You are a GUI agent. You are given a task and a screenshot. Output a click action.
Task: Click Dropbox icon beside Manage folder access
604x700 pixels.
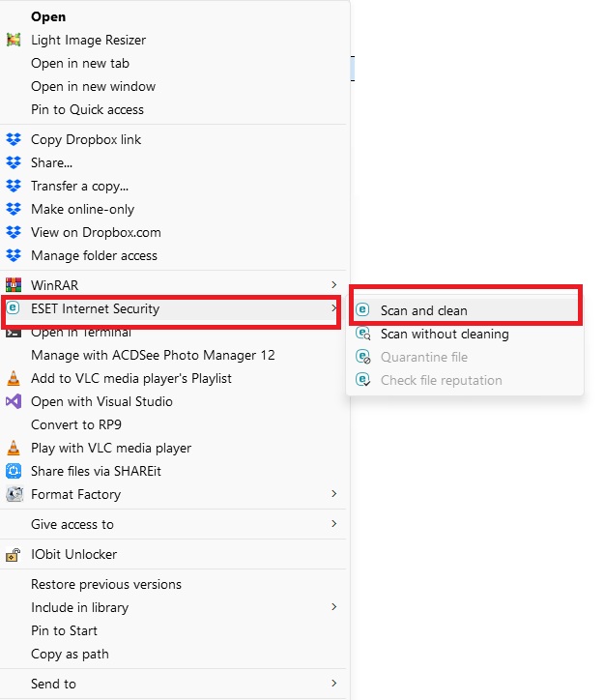[x=14, y=255]
